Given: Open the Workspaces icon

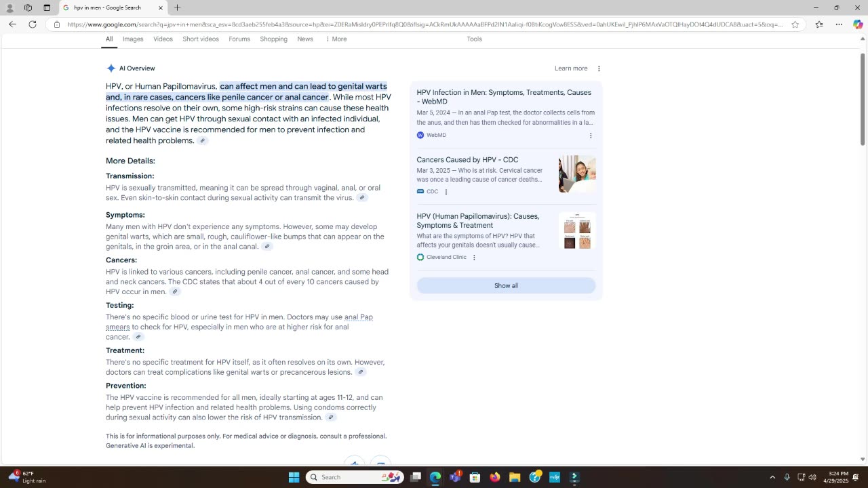Looking at the screenshot, I should 28,7.
